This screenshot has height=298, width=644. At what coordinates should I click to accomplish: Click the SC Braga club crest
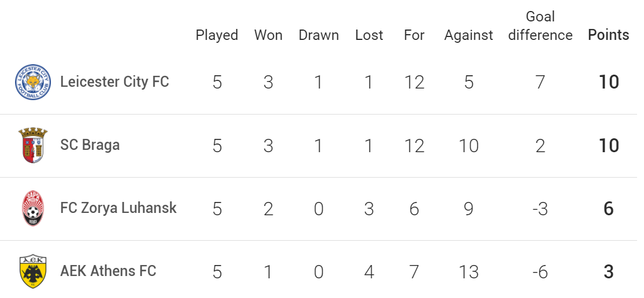pos(33,145)
